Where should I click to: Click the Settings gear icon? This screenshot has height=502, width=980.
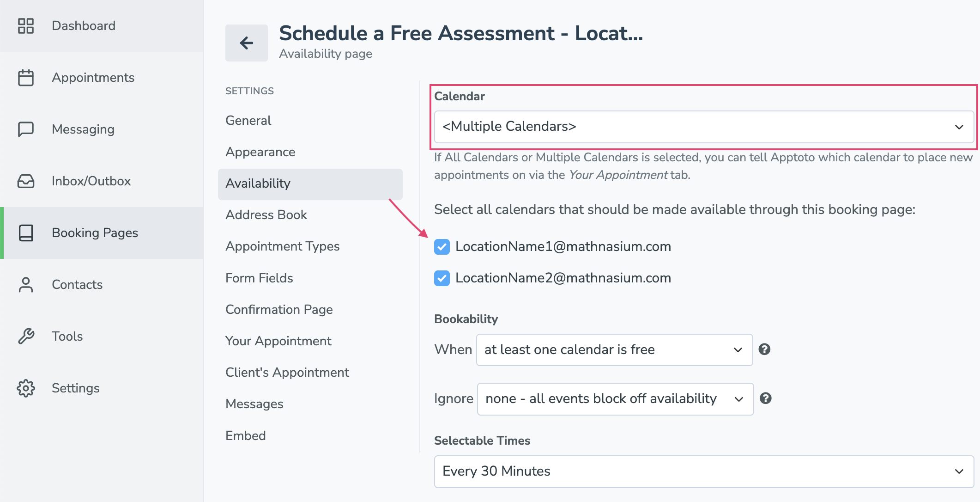tap(26, 388)
